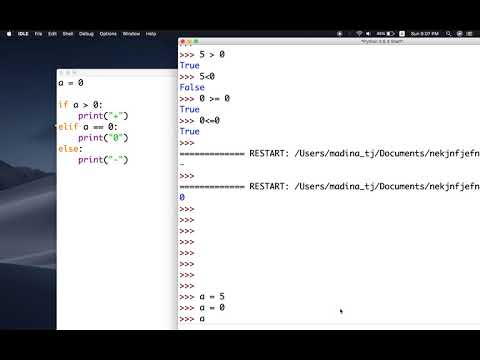Click the Siri icon in menu bar
The width and height of the screenshot is (480, 360).
459,34
